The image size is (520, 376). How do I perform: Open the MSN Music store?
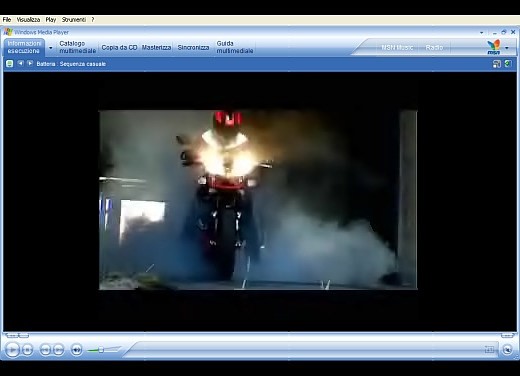[397, 47]
